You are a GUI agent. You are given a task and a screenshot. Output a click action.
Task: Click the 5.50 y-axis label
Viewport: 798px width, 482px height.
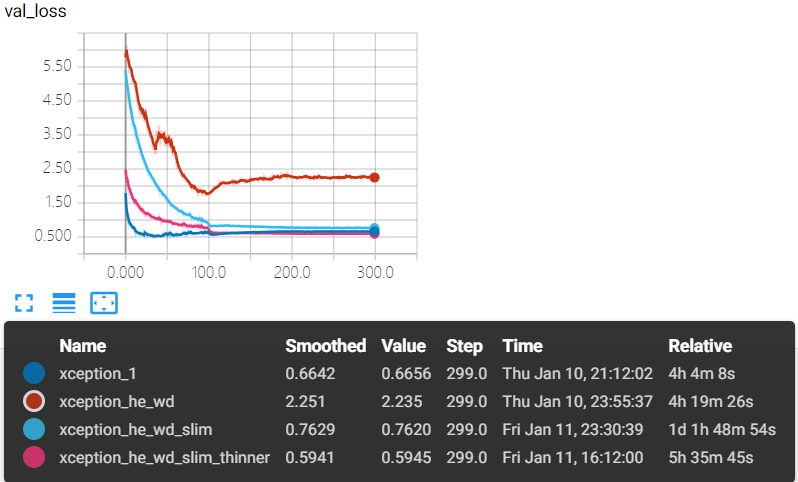58,66
